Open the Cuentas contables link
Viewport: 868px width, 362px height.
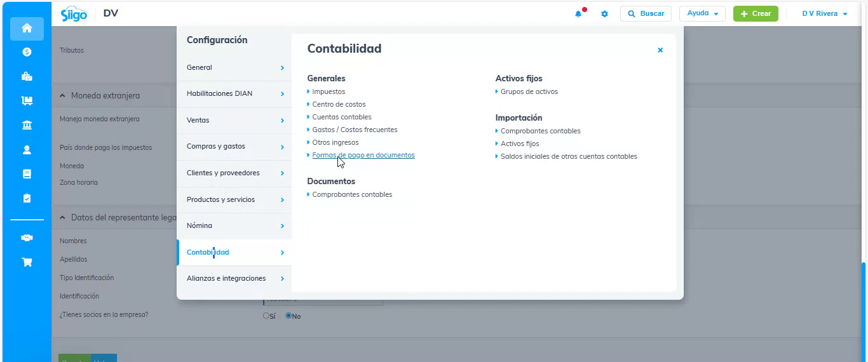click(342, 117)
